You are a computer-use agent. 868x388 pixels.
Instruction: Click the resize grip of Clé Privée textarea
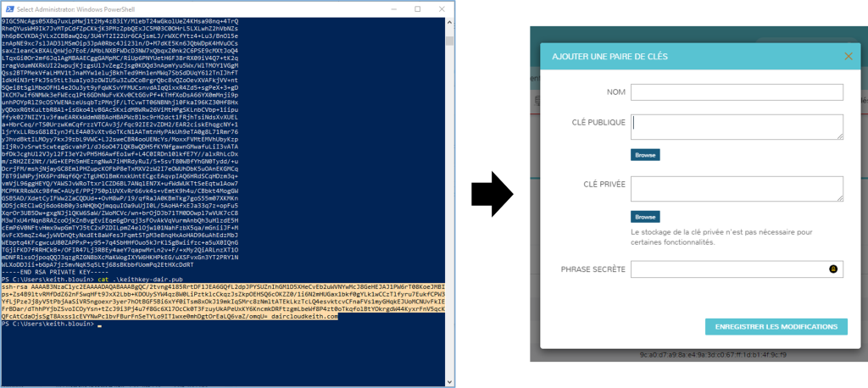coord(839,197)
